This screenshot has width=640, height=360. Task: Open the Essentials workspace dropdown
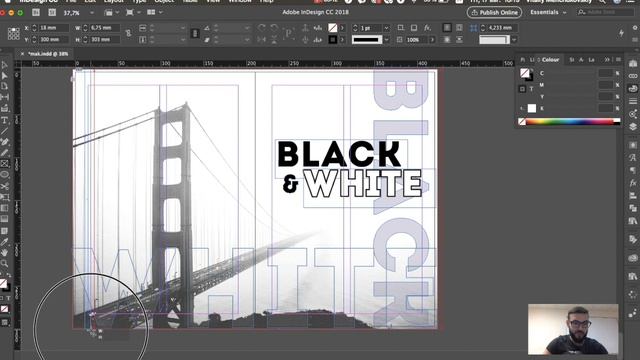pos(548,13)
